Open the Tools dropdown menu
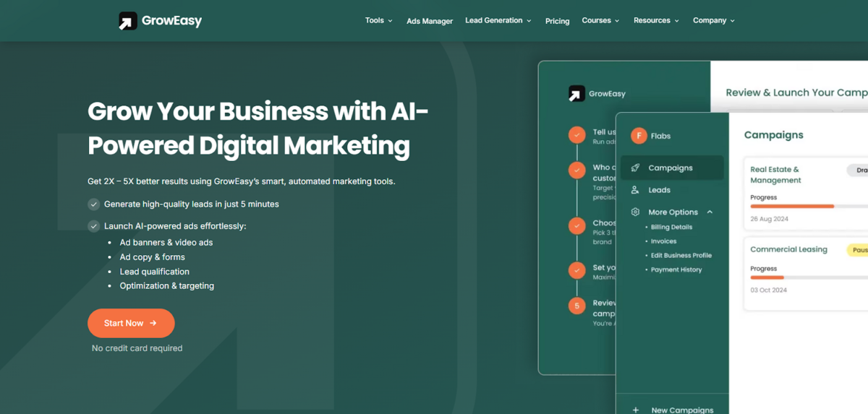 [378, 21]
